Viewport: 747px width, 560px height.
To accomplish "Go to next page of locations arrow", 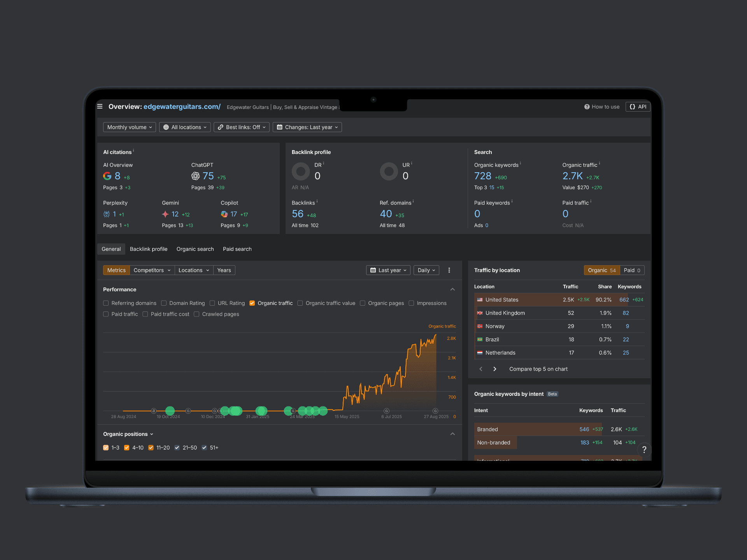I will coord(494,369).
